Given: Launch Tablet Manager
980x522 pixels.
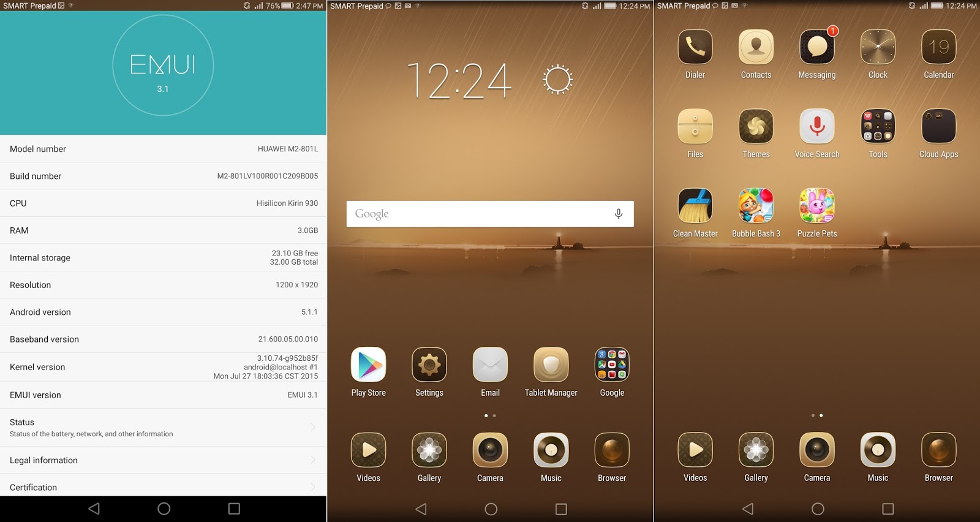Looking at the screenshot, I should [551, 365].
